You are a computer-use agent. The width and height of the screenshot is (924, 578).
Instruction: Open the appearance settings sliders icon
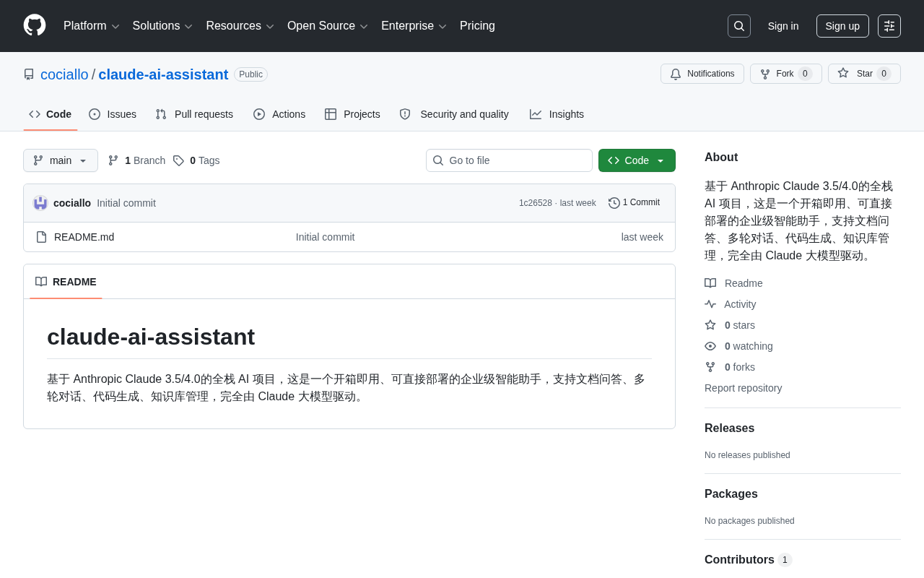(x=889, y=26)
